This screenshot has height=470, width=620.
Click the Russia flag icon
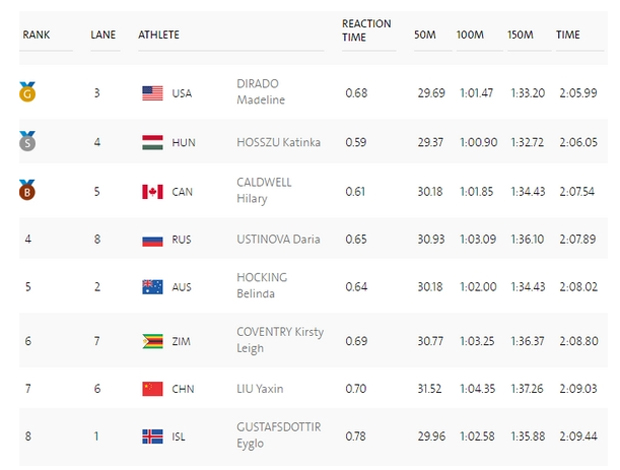(x=152, y=240)
